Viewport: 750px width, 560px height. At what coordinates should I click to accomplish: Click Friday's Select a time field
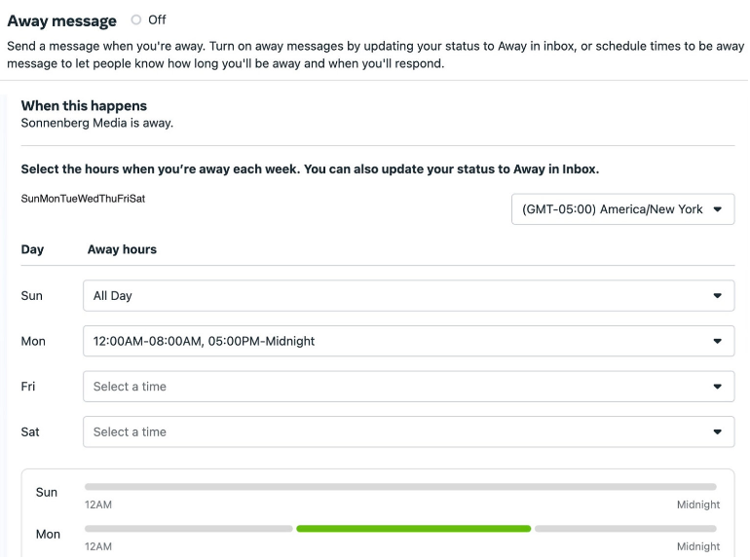390,387
